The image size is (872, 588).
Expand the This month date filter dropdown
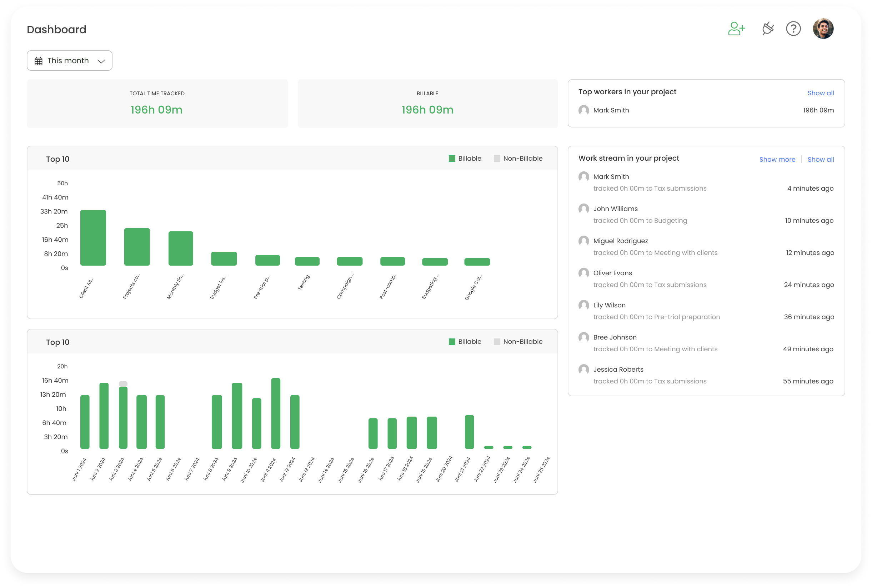click(70, 60)
